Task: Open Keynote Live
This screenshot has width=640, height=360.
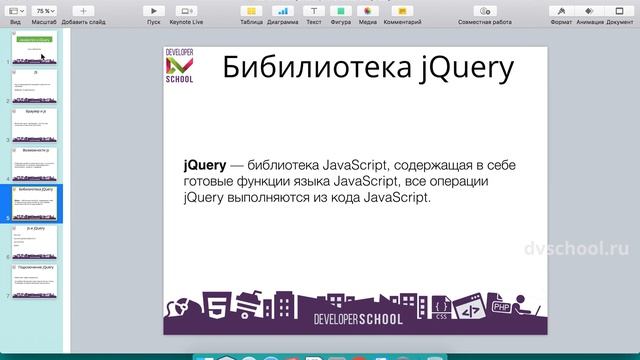Action: pos(186,11)
